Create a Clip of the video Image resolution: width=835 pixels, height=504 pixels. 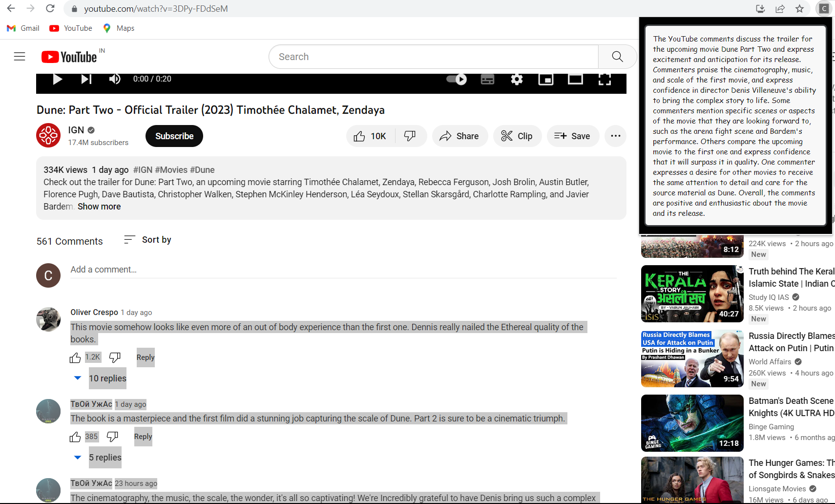tap(517, 136)
